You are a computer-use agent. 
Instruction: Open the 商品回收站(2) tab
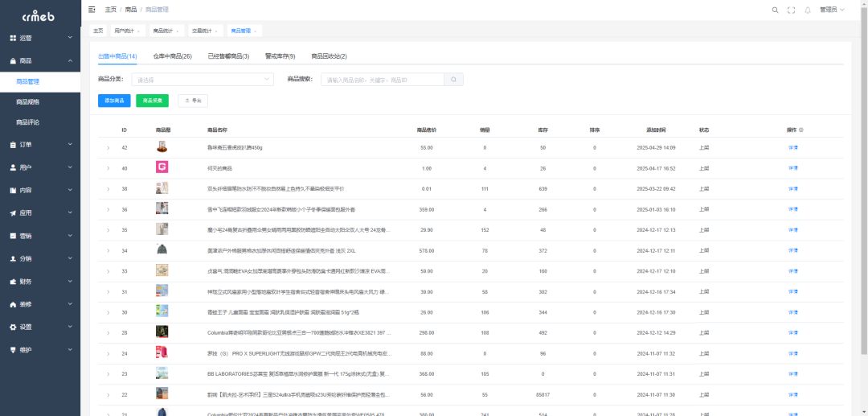point(329,56)
